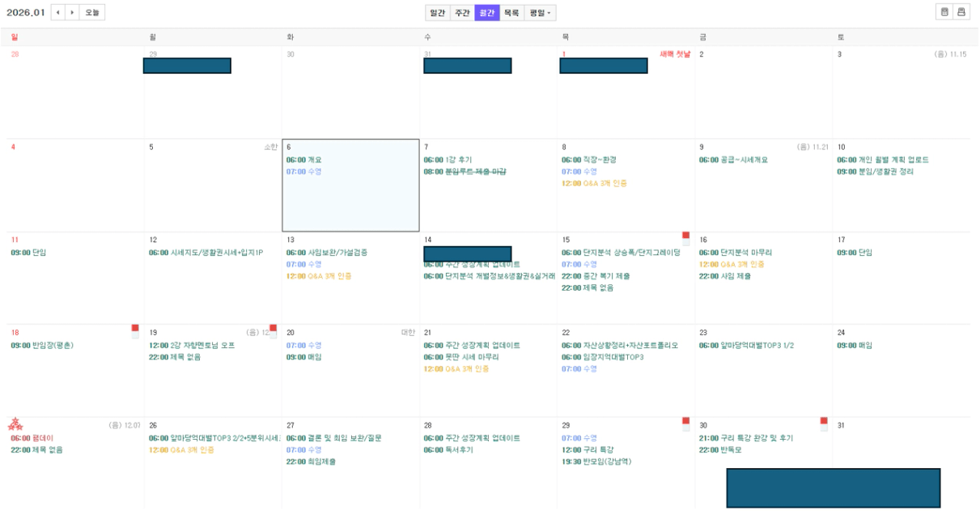Open the 09:00 반임장(평촌) event

click(x=41, y=345)
